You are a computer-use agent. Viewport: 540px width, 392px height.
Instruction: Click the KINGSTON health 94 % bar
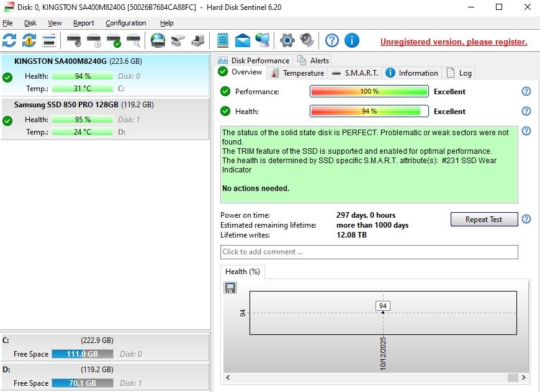pyautogui.click(x=83, y=76)
